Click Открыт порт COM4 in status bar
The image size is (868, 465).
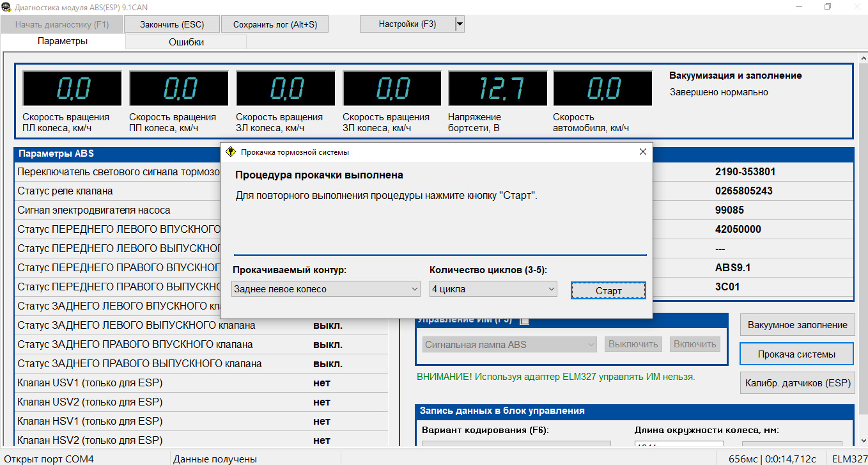tap(48, 459)
